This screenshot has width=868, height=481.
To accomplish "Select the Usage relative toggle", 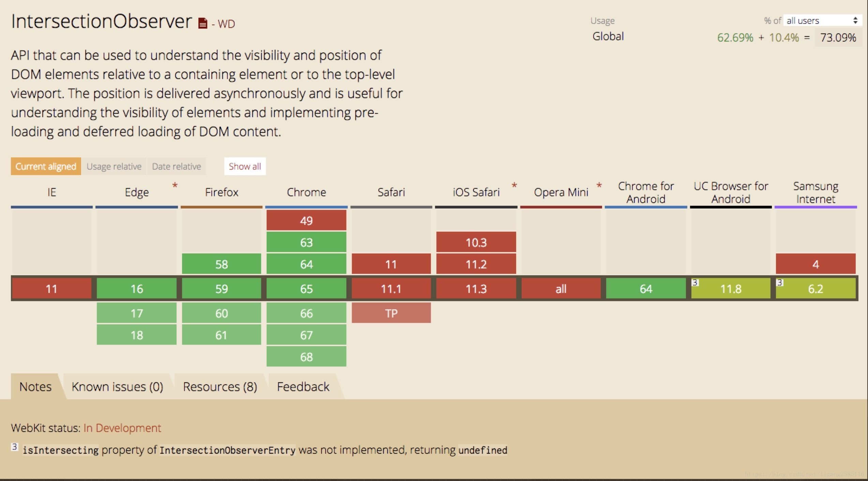I will click(113, 167).
